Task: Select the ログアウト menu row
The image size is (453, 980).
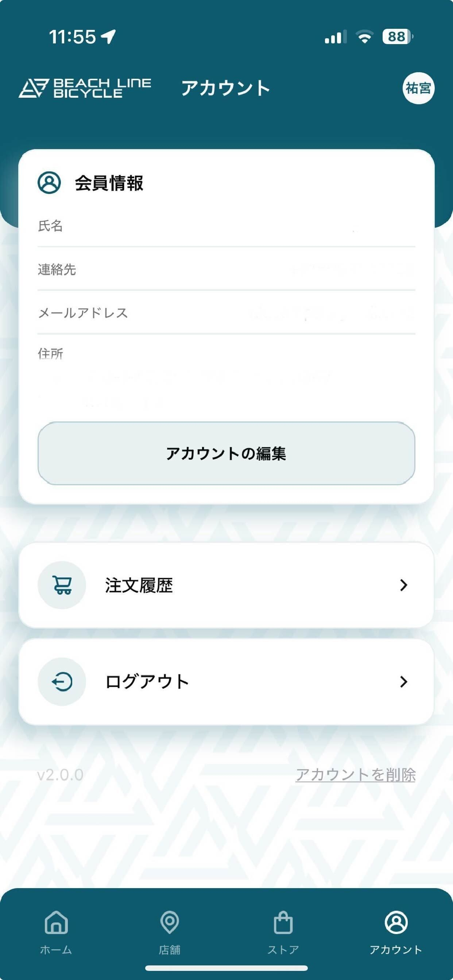Action: pyautogui.click(x=226, y=681)
